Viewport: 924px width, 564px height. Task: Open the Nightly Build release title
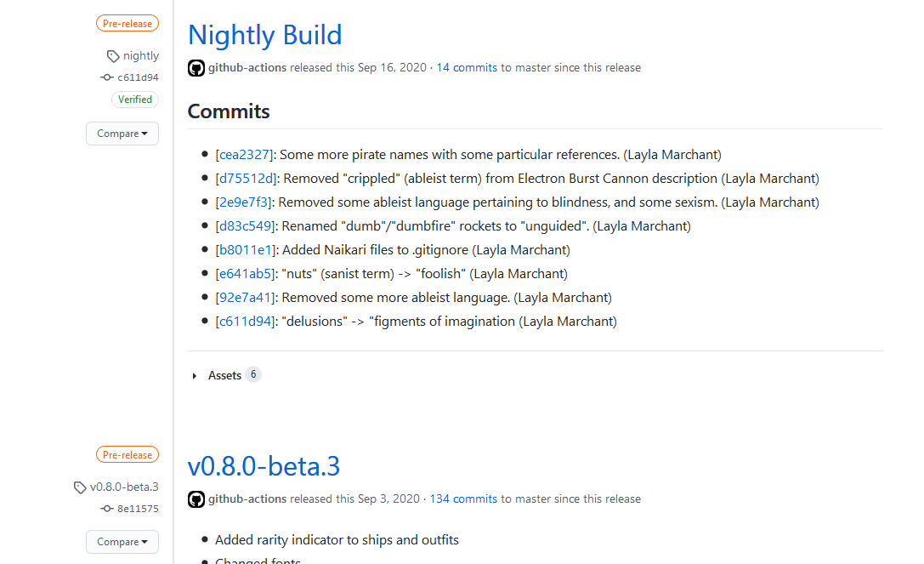click(264, 35)
